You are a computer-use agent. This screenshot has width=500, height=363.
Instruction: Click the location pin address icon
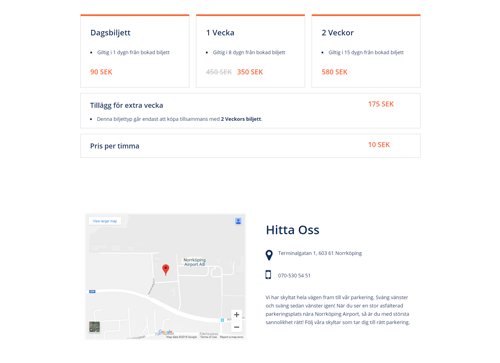tap(269, 255)
